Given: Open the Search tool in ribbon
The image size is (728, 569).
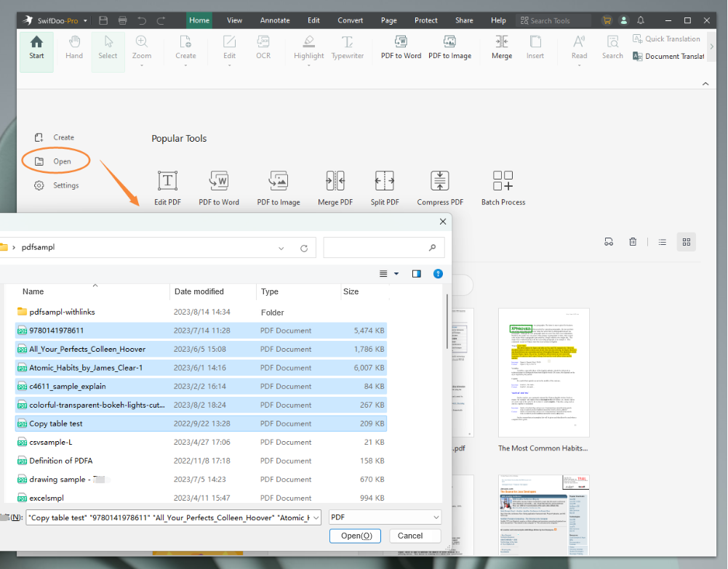Looking at the screenshot, I should (612, 48).
